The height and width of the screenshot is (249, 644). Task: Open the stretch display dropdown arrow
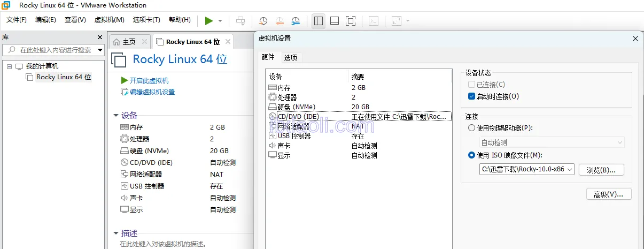tap(408, 21)
